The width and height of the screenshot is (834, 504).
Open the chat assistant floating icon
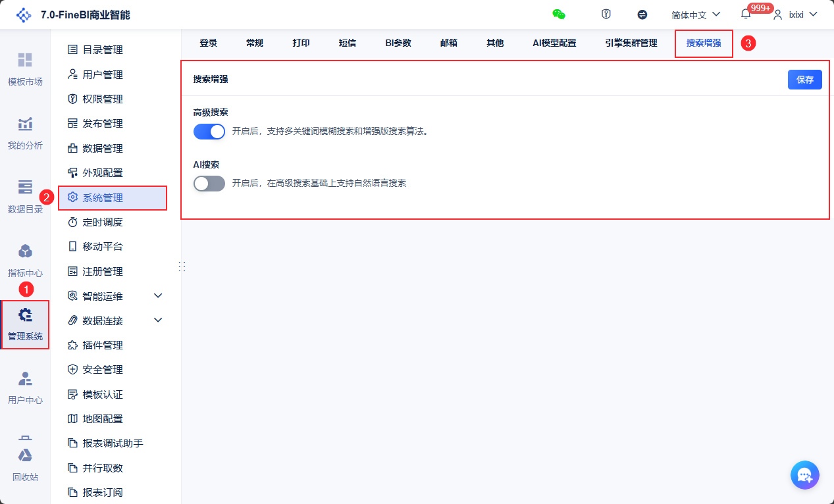pyautogui.click(x=805, y=475)
